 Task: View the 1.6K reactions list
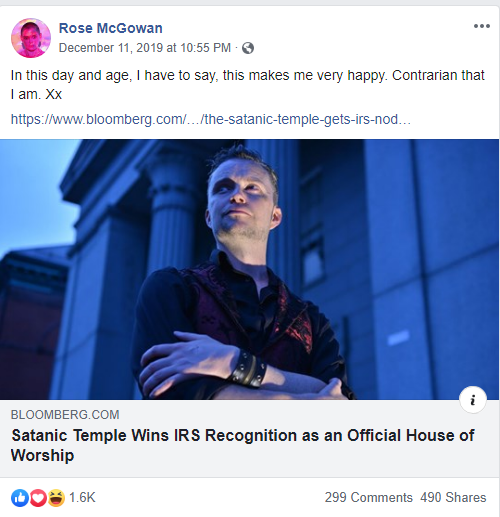[x=82, y=498]
